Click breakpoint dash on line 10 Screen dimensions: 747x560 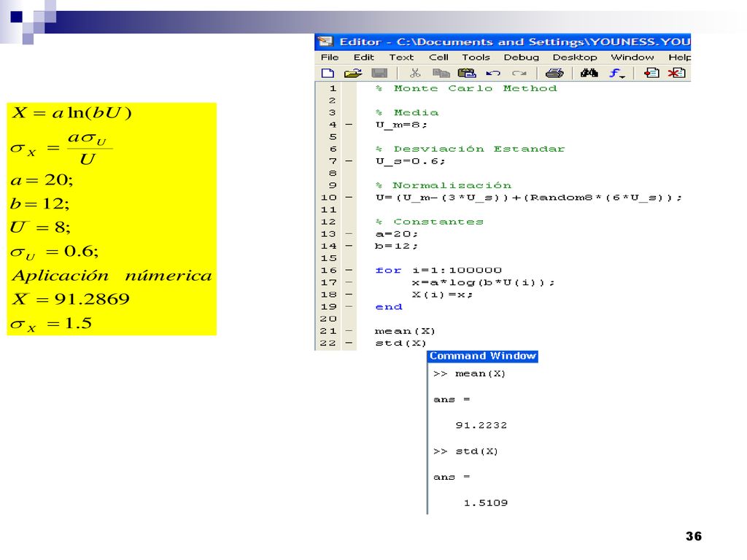click(349, 198)
